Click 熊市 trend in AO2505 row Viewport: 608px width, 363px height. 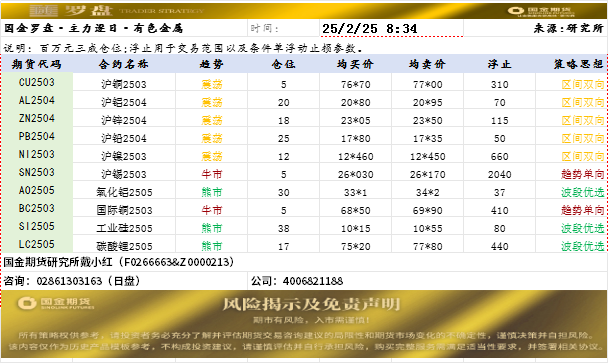coord(212,192)
